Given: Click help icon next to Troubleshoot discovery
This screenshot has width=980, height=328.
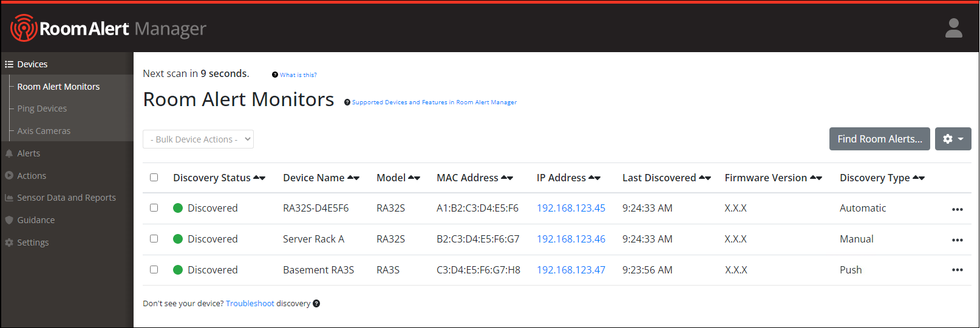Looking at the screenshot, I should [x=316, y=304].
